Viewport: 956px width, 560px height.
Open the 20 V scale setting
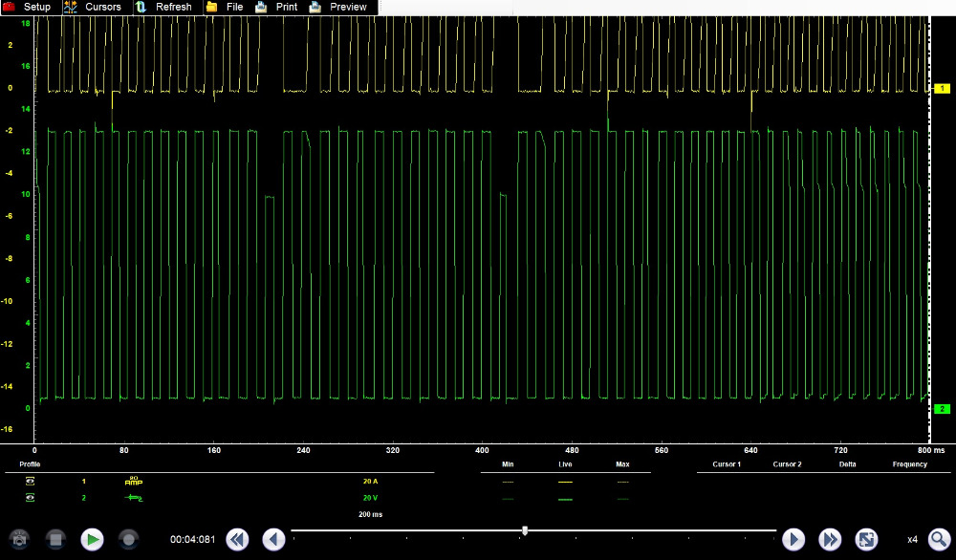pos(368,498)
